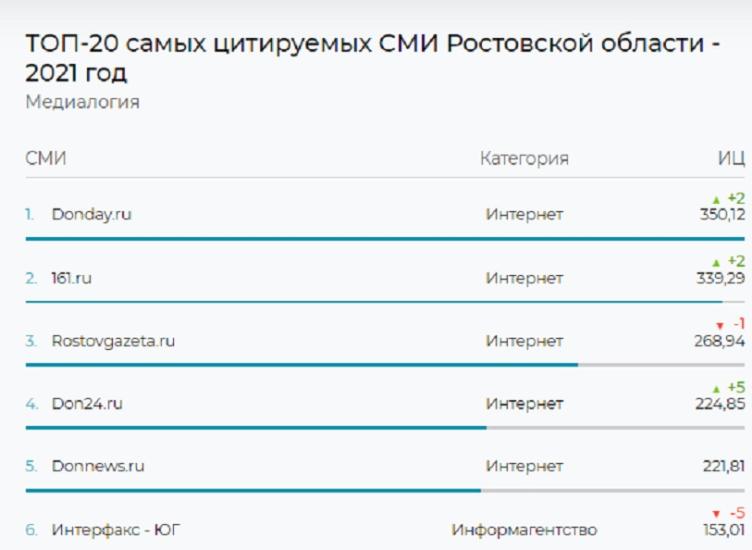Image resolution: width=752 pixels, height=550 pixels.
Task: Click the red down arrow for Интерфакс - ЮГ
Action: coord(719,515)
